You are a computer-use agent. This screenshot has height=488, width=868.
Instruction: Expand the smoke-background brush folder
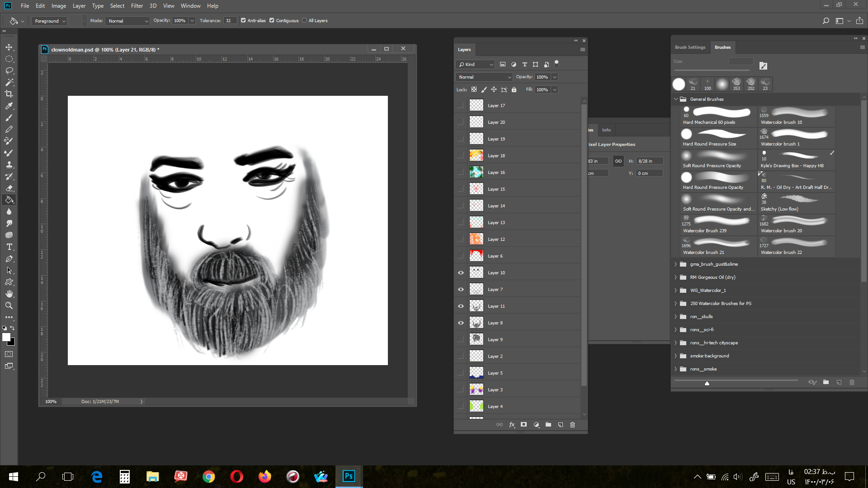point(676,356)
